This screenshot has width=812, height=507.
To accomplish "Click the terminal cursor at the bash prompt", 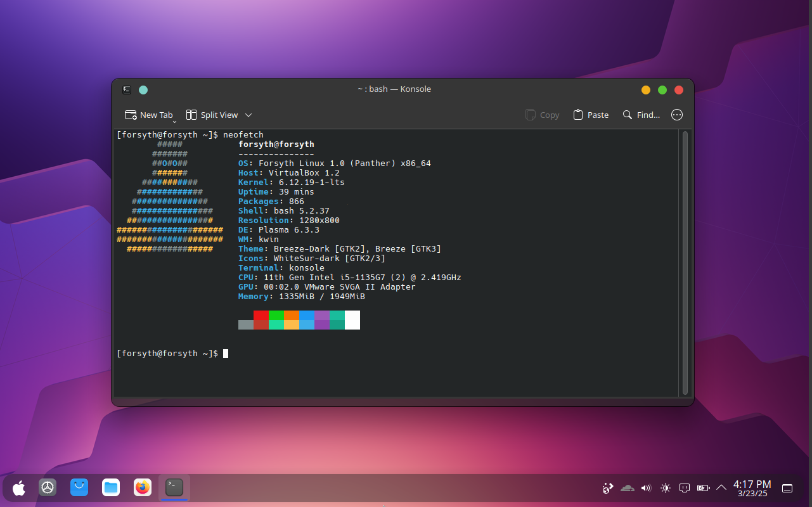I will coord(226,354).
